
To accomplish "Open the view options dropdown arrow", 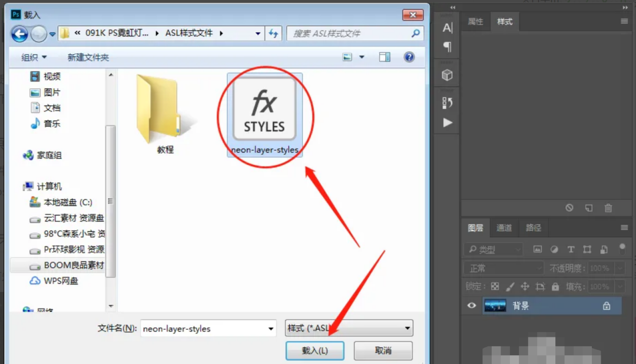I will point(362,57).
